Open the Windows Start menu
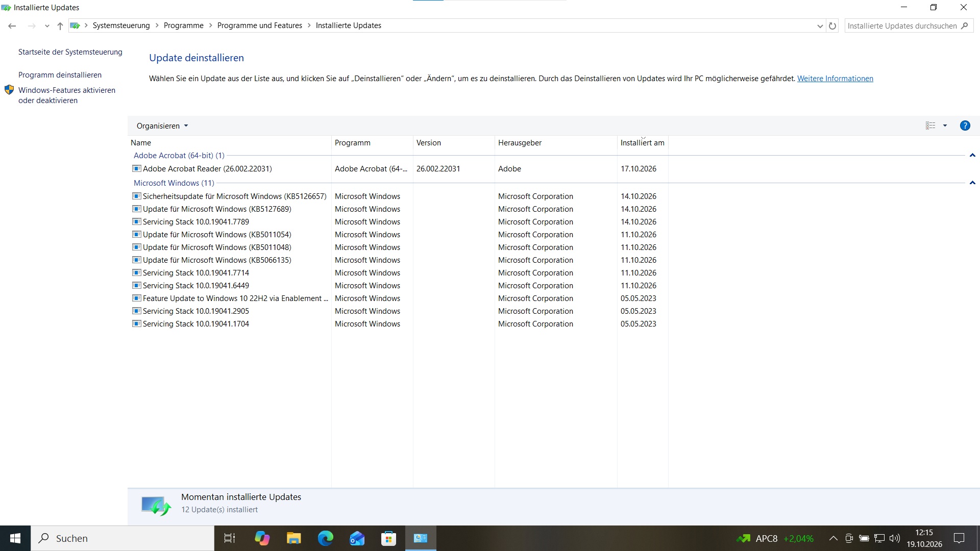This screenshot has width=980, height=551. (15, 538)
